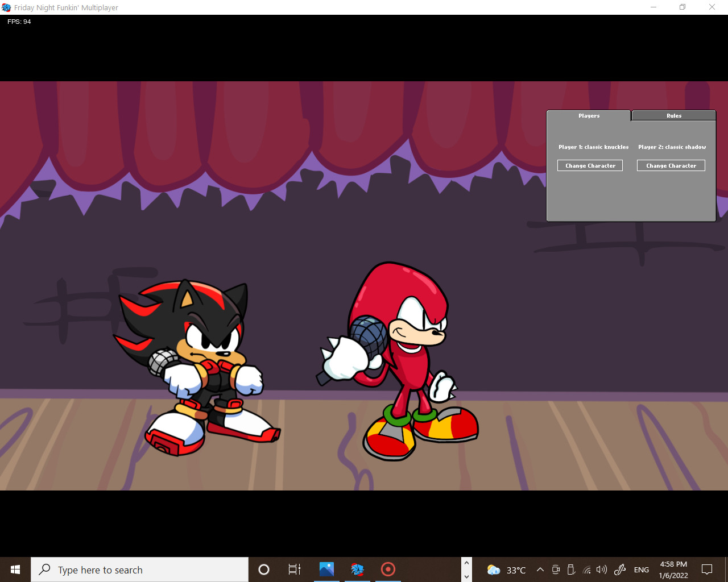Open the screen recorder taskbar icon
This screenshot has height=582, width=728.
tap(388, 569)
